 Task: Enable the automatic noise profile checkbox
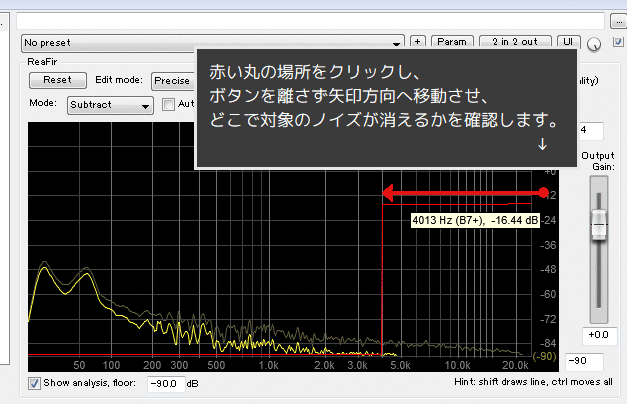[169, 104]
